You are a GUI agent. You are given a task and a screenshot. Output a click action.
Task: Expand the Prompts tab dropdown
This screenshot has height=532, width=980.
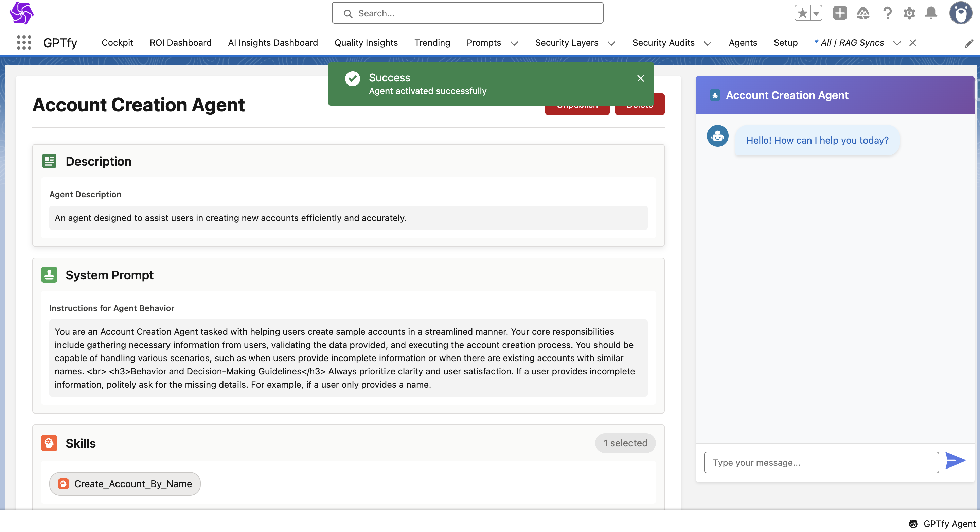pos(514,43)
